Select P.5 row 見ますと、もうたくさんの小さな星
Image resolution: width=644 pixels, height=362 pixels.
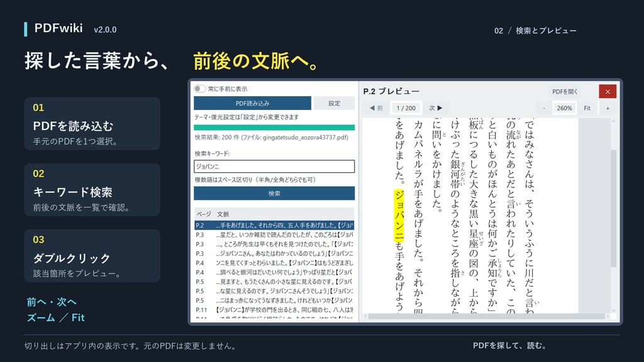pos(274,282)
